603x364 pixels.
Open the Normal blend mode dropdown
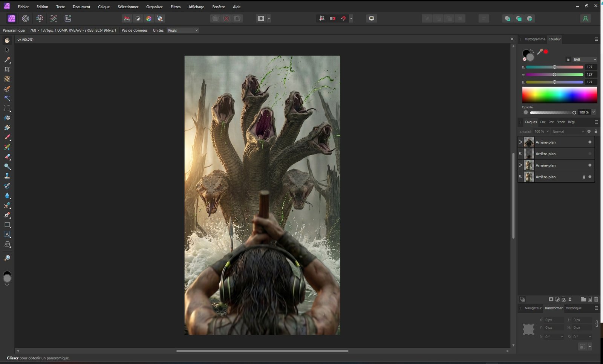tap(568, 132)
